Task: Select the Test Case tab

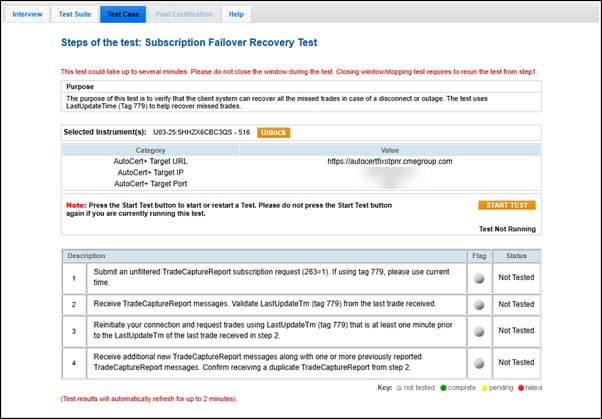Action: click(x=123, y=14)
